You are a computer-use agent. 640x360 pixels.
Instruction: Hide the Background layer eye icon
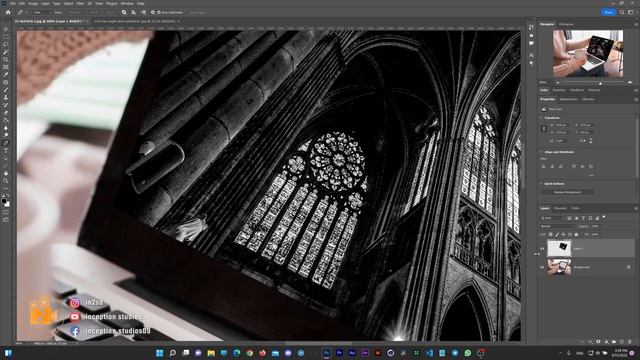pos(542,267)
